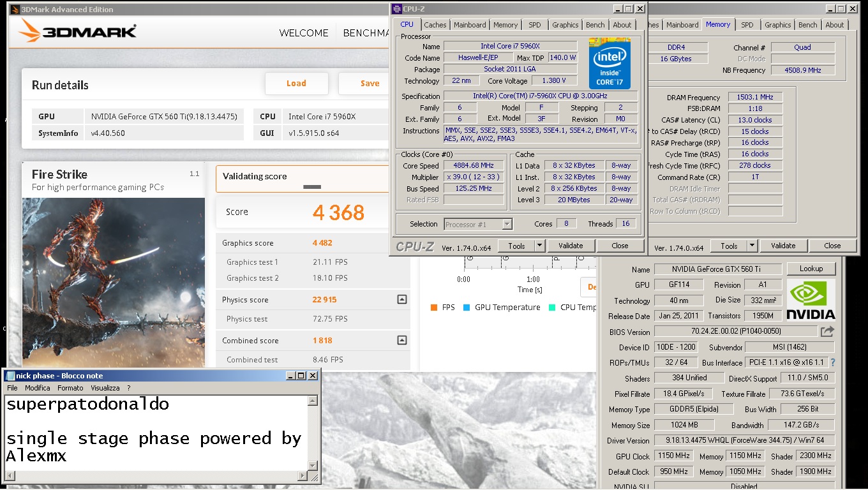Open the Graphics tab in front CPU-Z
The height and width of the screenshot is (490, 868).
(x=565, y=25)
